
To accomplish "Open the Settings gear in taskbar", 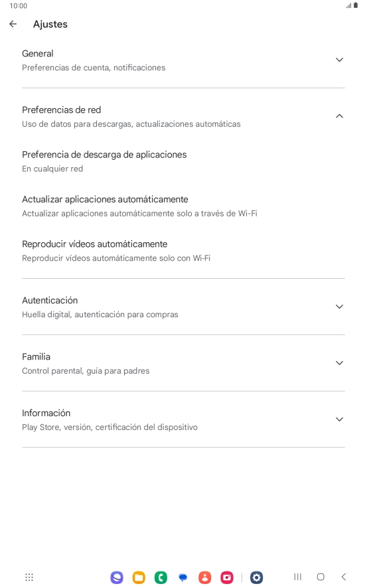I will click(256, 577).
